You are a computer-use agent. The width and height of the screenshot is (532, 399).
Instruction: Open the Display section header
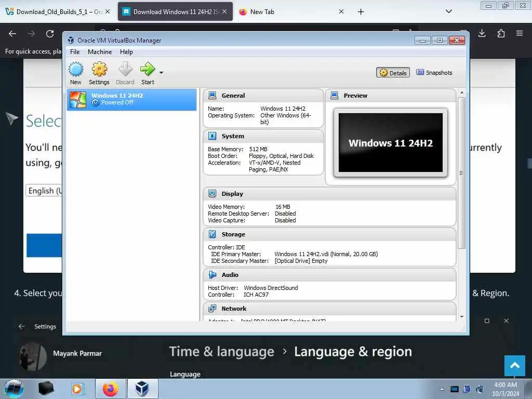point(329,194)
